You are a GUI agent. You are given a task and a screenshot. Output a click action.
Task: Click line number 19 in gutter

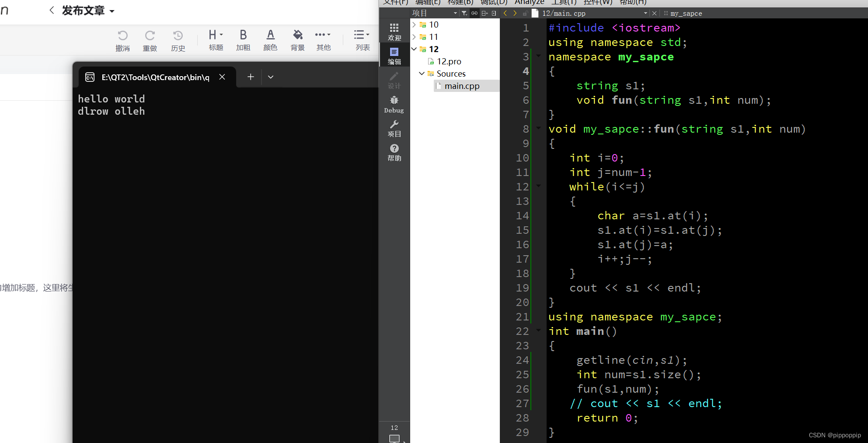522,288
